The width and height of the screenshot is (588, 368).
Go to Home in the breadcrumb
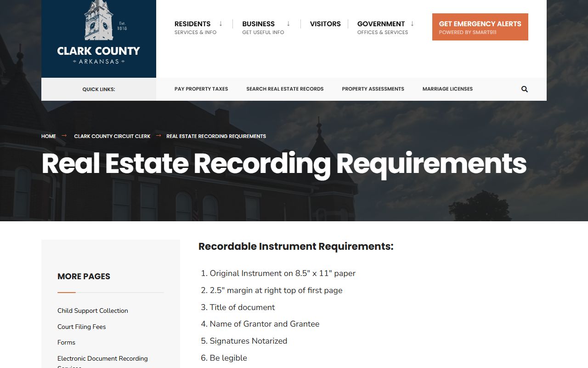pos(49,136)
